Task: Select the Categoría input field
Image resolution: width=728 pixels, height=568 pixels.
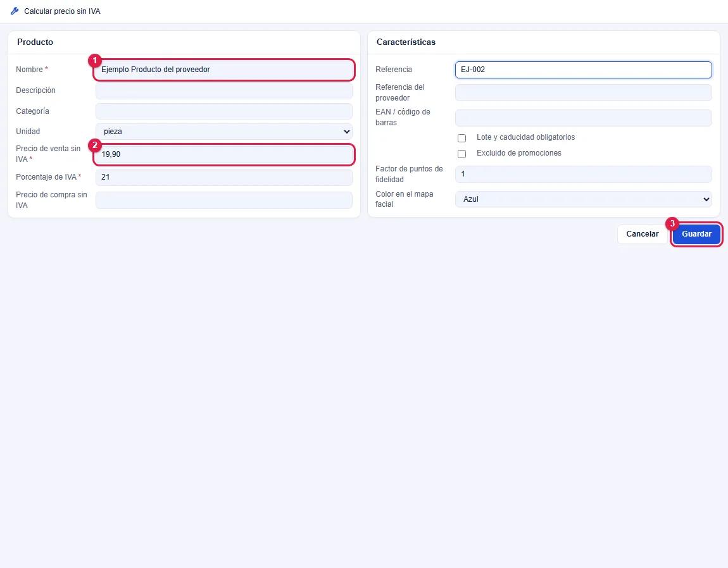Action: 224,111
